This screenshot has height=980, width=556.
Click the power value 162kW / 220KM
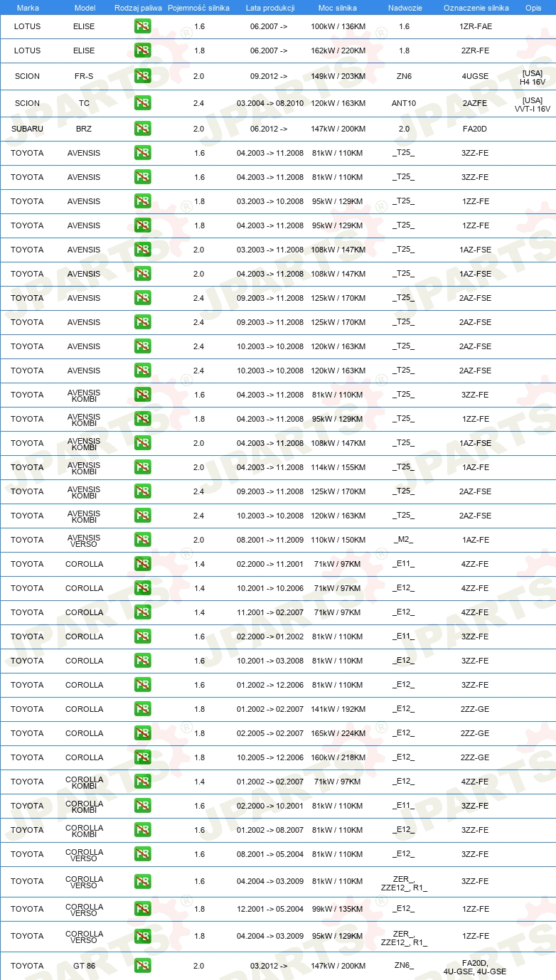(338, 50)
